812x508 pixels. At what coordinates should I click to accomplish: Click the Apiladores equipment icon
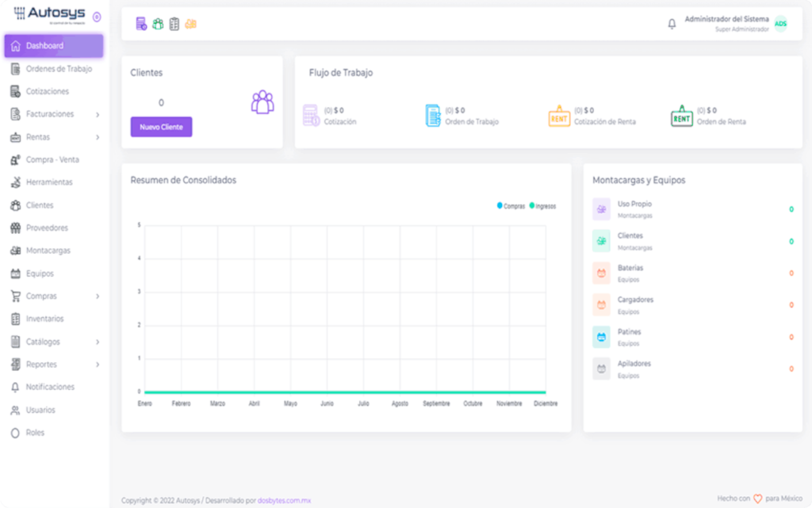pyautogui.click(x=601, y=369)
